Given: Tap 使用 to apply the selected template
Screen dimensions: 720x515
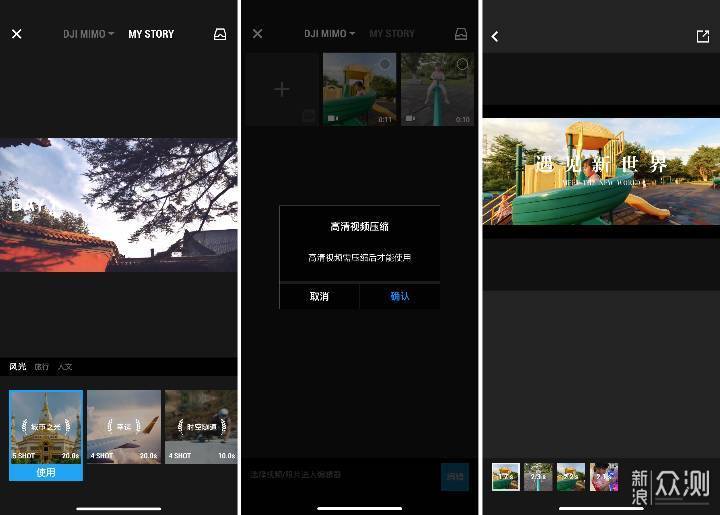Looking at the screenshot, I should pyautogui.click(x=46, y=472).
